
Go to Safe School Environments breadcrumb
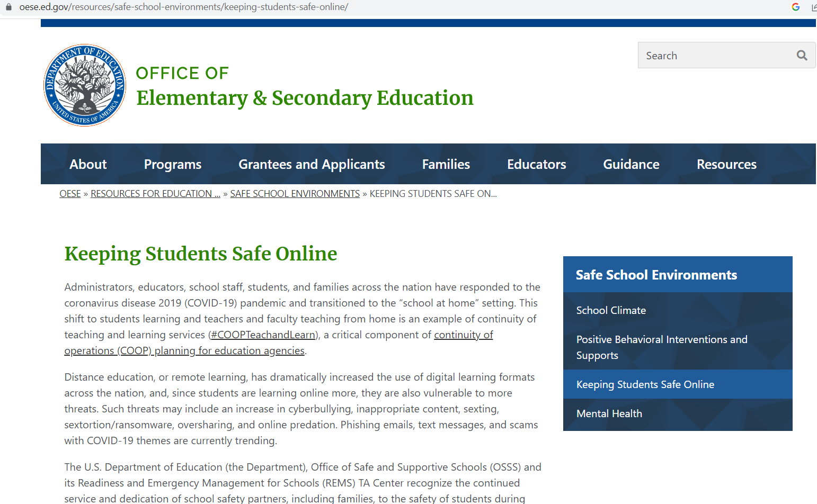295,194
